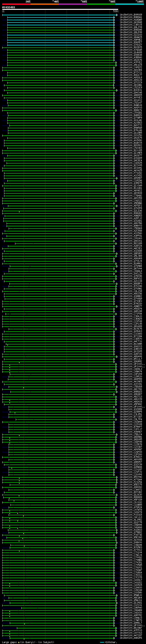Image resolution: width=146 pixels, height=644 pixels.
Task: Select the label UniRef100_Q9HEL7
Action: 131,623
